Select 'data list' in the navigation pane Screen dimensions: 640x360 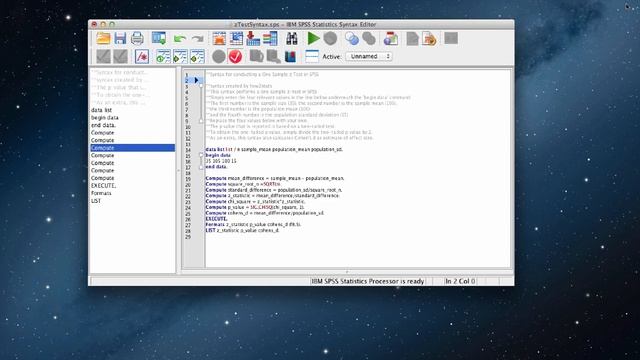[x=101, y=110]
